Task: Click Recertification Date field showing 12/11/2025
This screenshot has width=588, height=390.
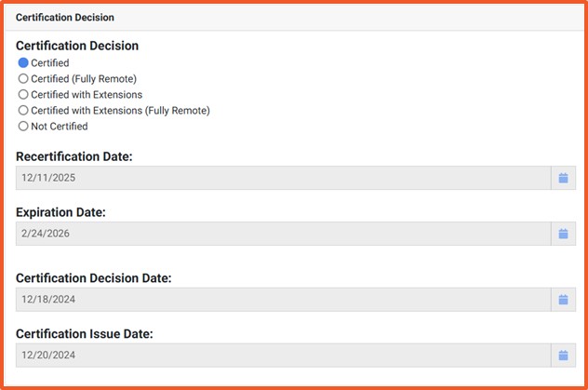Action: (x=279, y=178)
